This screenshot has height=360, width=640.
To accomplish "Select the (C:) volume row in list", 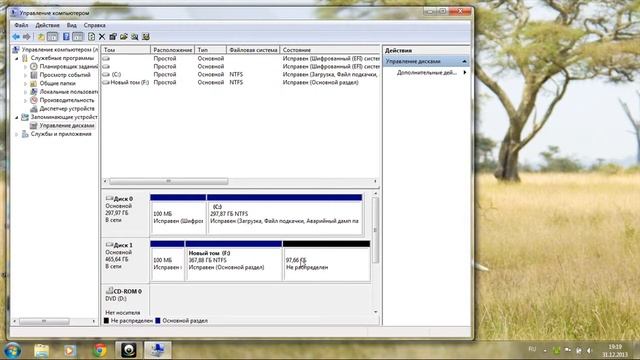I will pyautogui.click(x=241, y=75).
